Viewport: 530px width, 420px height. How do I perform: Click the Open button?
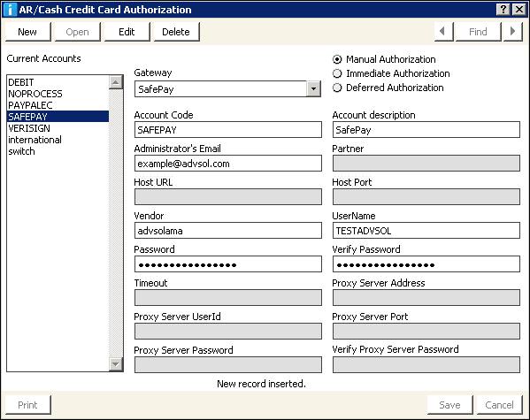click(x=77, y=32)
